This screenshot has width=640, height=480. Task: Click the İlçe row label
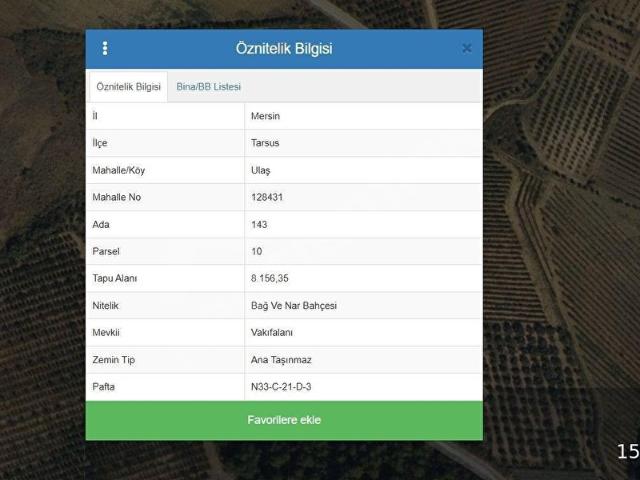click(x=100, y=143)
